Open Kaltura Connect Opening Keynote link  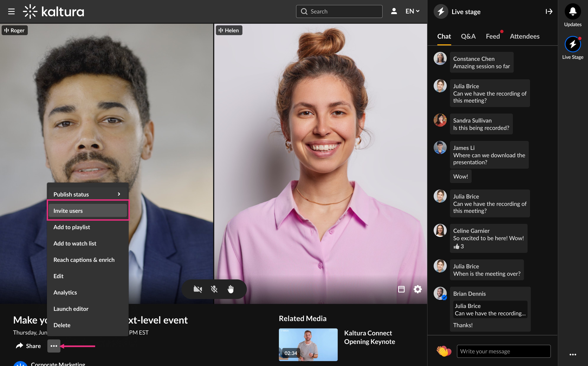click(x=369, y=337)
